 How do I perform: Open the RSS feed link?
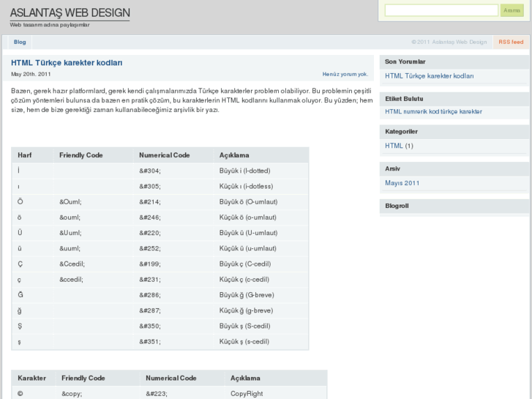511,42
